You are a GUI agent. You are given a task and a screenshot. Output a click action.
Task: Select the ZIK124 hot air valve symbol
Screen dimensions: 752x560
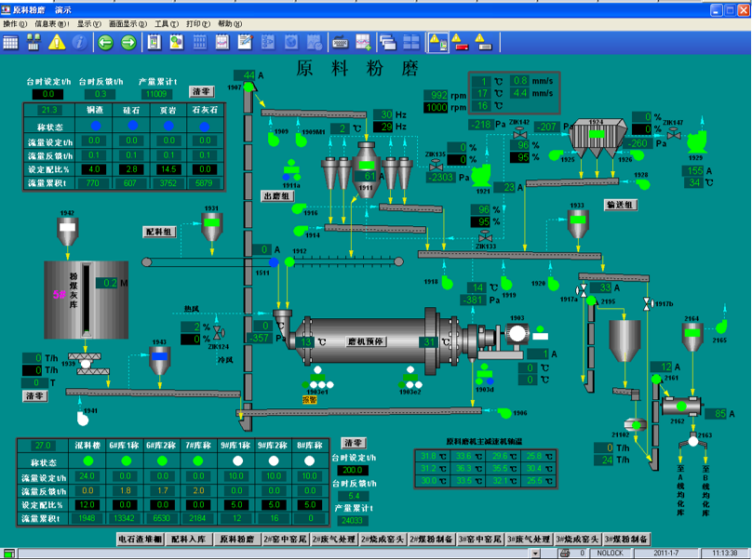tap(219, 332)
